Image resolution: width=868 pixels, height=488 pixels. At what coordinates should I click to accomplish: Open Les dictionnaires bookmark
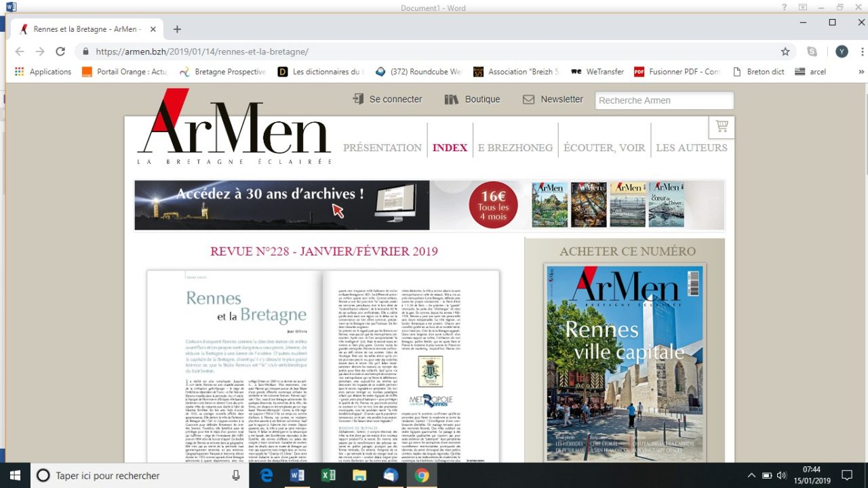321,71
